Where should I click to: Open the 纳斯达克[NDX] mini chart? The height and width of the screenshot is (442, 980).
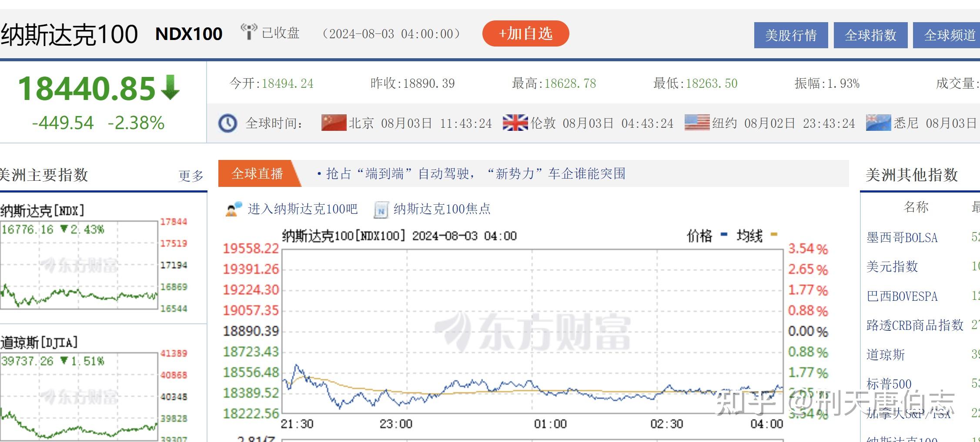click(x=79, y=265)
